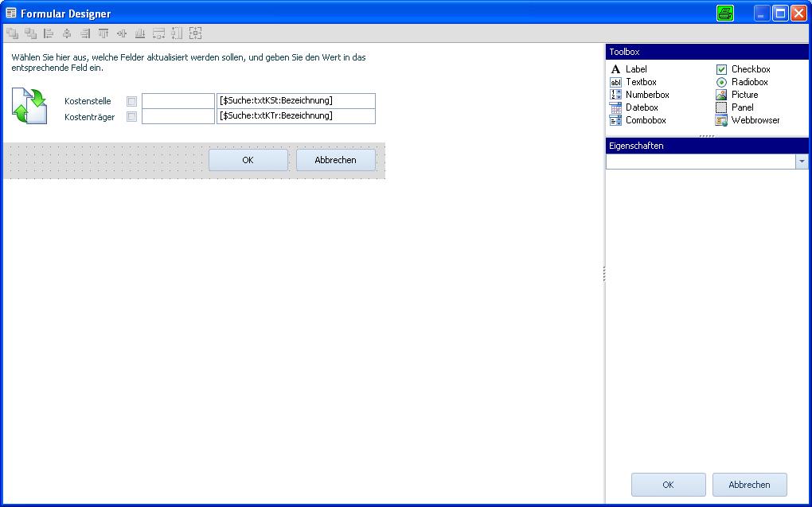The width and height of the screenshot is (812, 507).
Task: Choose the Datebox tool in the Toolbox
Action: [x=634, y=107]
